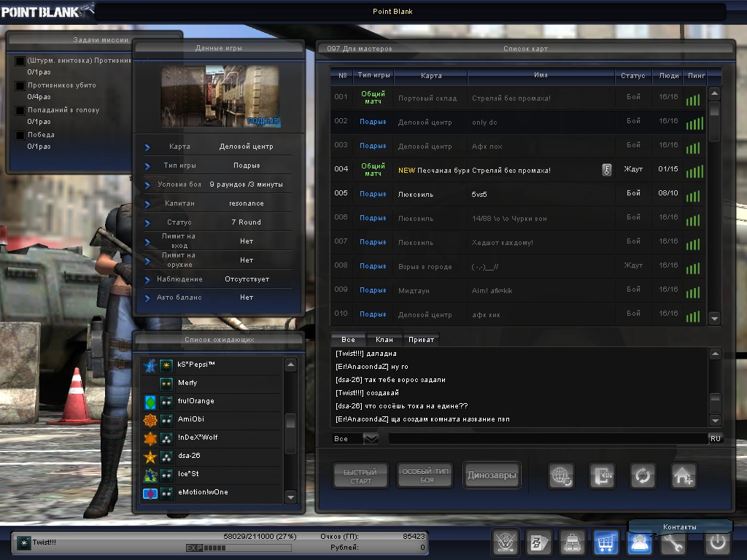
Task: Click the power exit icon
Action: 717,543
